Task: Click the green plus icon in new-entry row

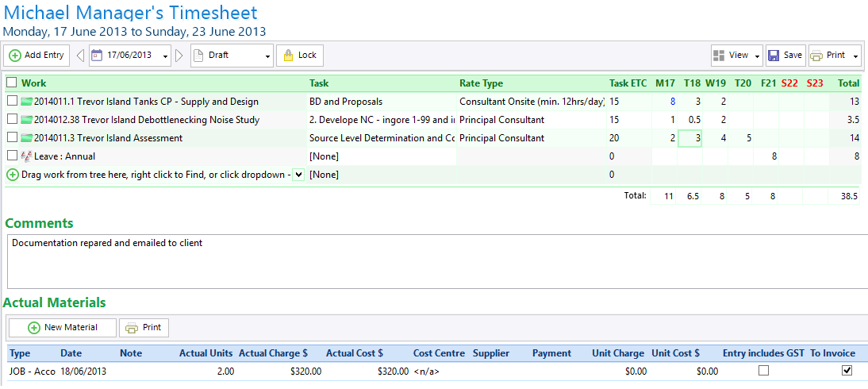Action: [12, 175]
